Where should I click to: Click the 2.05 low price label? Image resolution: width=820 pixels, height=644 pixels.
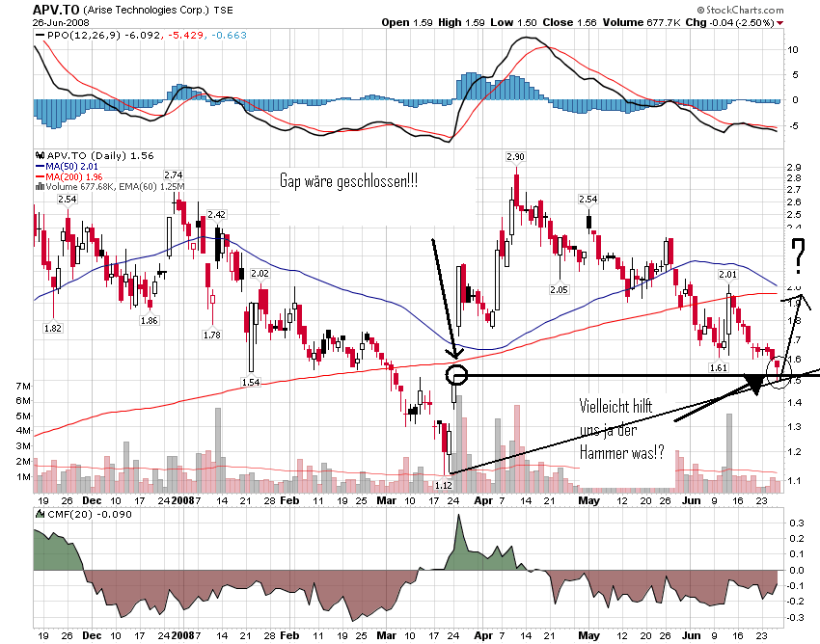pos(559,289)
